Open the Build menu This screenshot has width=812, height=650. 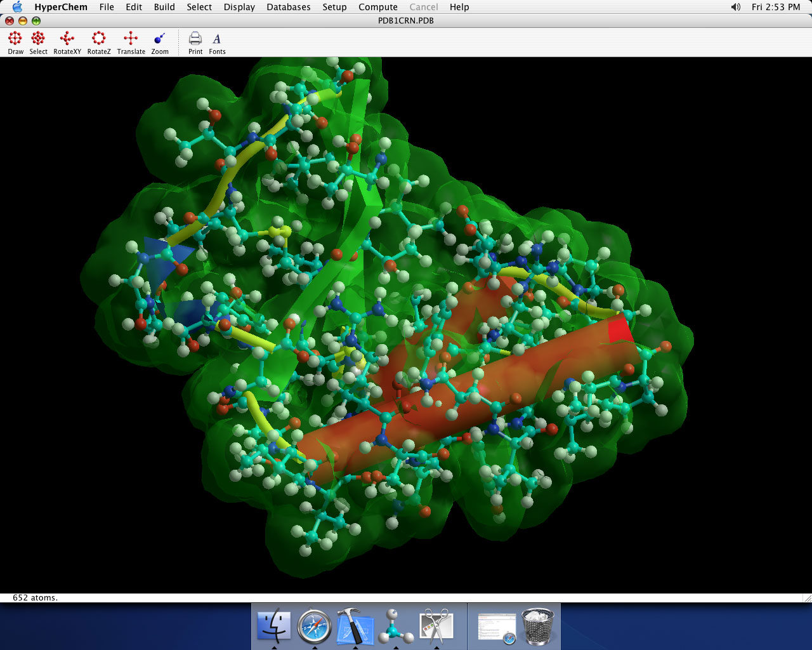tap(164, 7)
